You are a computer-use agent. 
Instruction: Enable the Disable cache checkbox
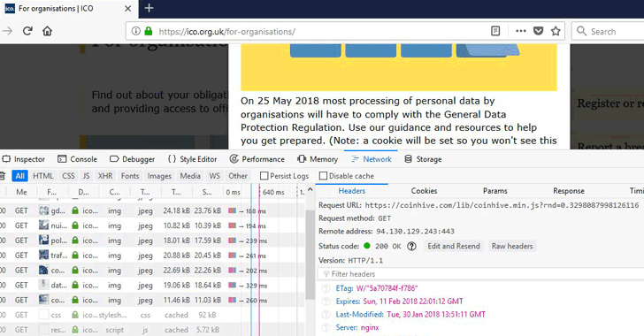tap(323, 176)
